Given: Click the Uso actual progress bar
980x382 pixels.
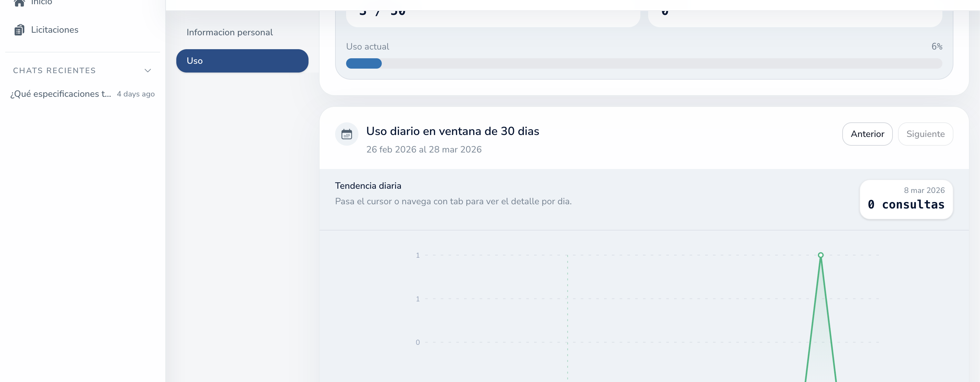Looking at the screenshot, I should coord(644,63).
